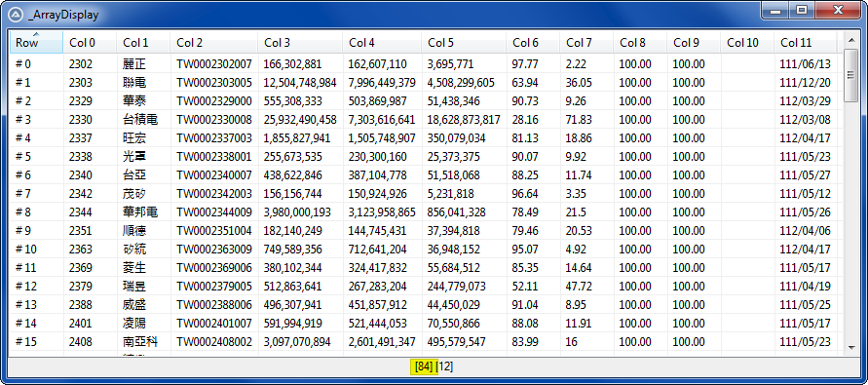The height and width of the screenshot is (385, 868).
Task: Click value 7,303,616,641
Action: point(382,120)
